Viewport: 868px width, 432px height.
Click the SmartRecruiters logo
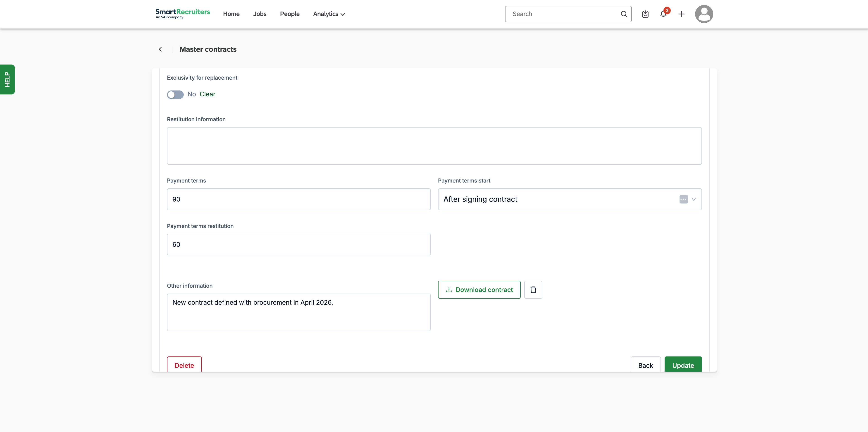183,14
